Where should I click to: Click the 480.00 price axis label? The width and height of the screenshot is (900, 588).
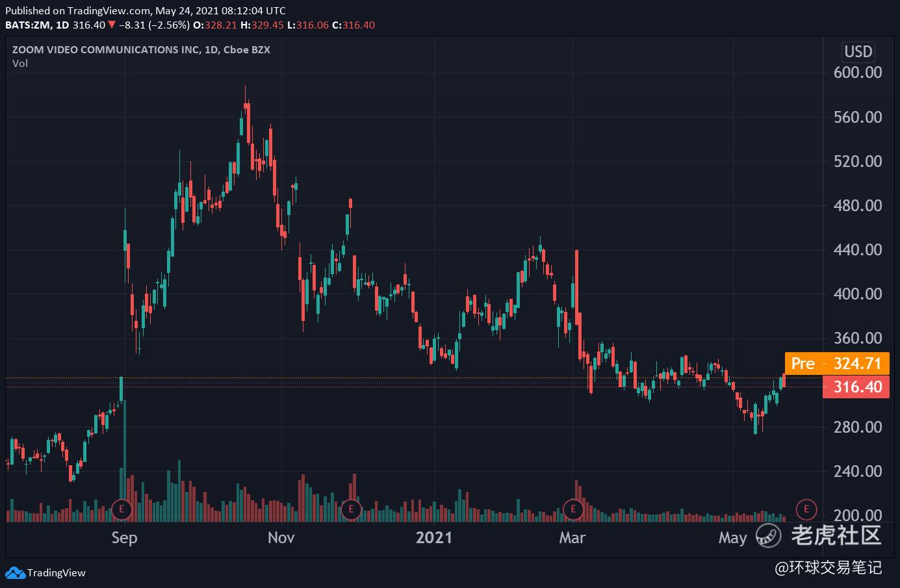(858, 205)
